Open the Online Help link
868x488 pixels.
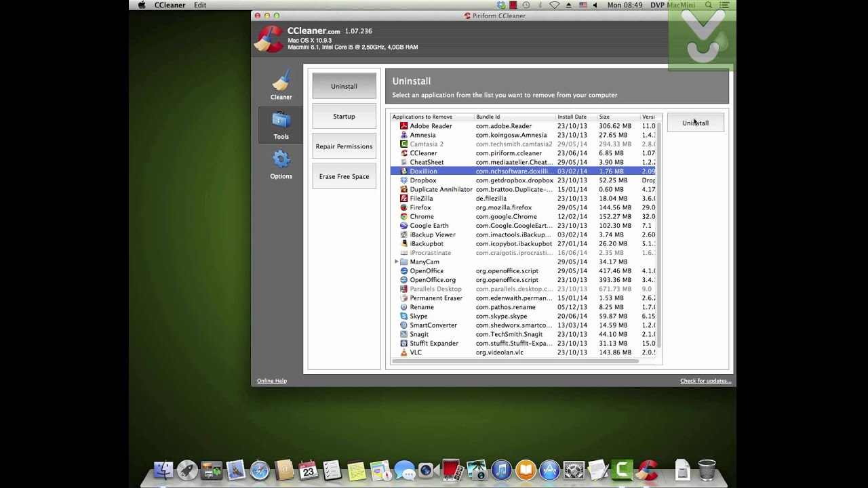point(271,381)
